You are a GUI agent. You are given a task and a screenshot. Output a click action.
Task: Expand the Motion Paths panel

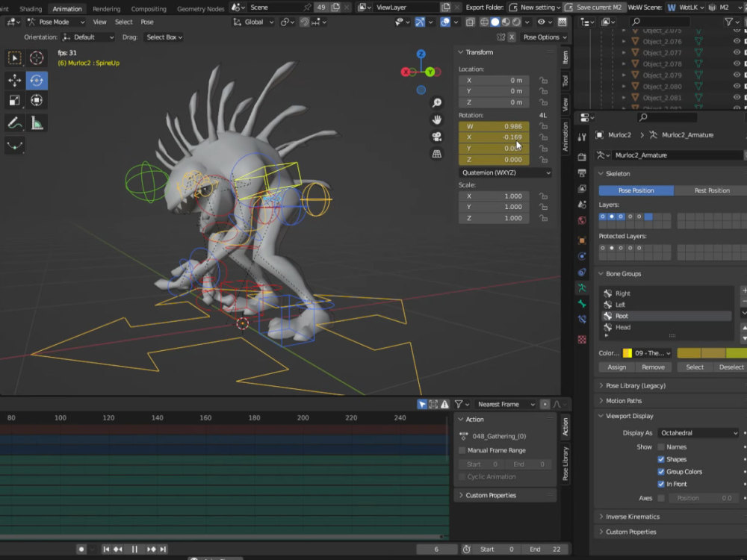click(x=624, y=401)
